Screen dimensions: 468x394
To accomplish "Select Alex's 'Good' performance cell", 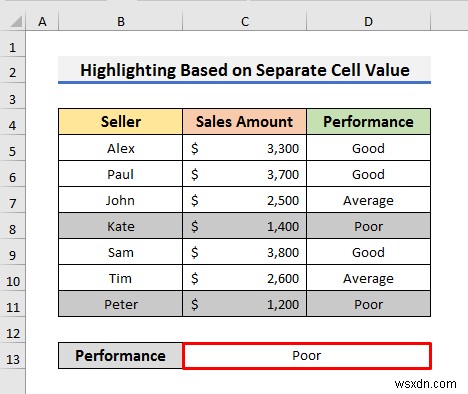I will pos(368,148).
